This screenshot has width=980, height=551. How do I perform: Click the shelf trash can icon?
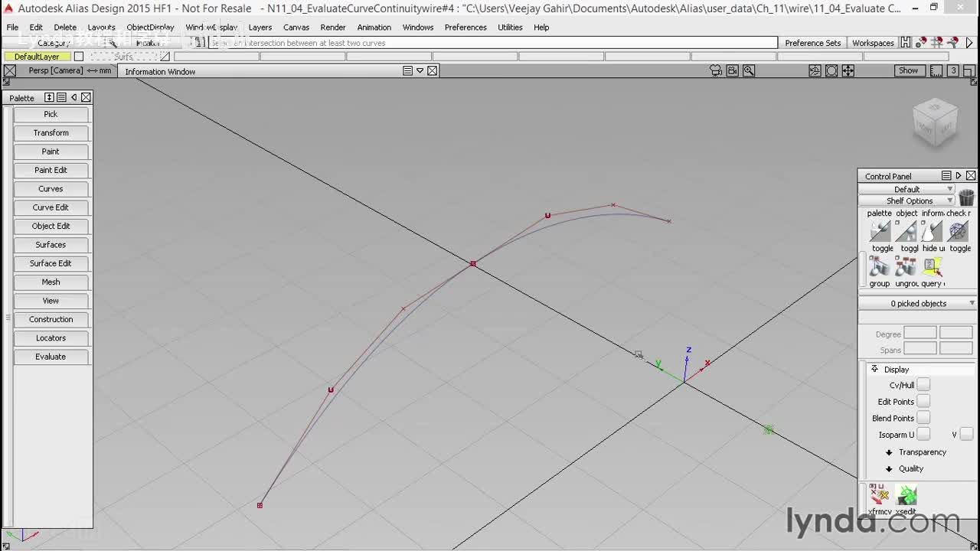pos(966,197)
